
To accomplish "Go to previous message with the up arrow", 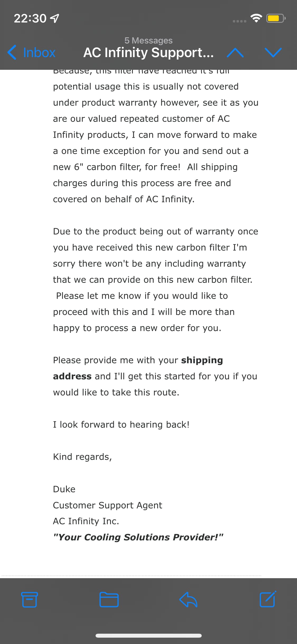I will (x=235, y=53).
